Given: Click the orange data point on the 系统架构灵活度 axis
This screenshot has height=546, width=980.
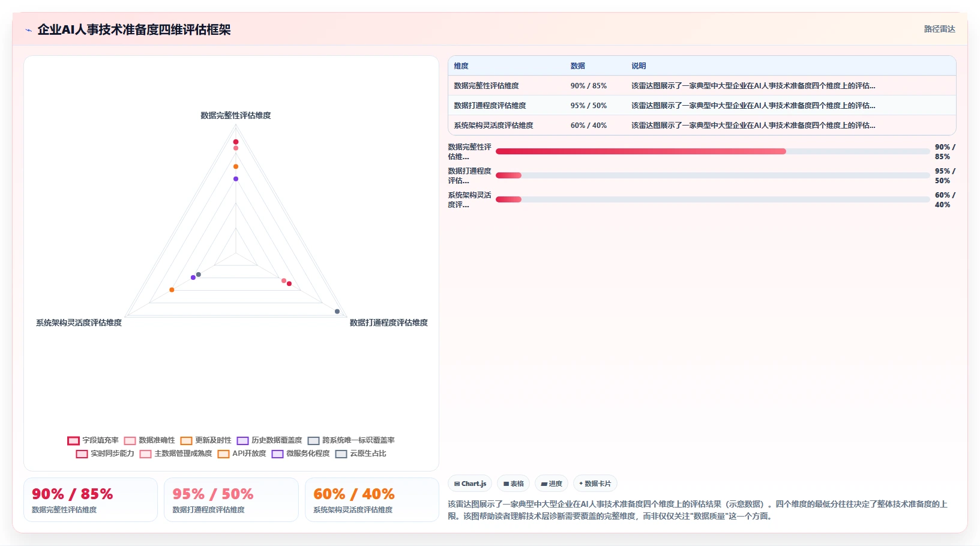Looking at the screenshot, I should [x=172, y=290].
